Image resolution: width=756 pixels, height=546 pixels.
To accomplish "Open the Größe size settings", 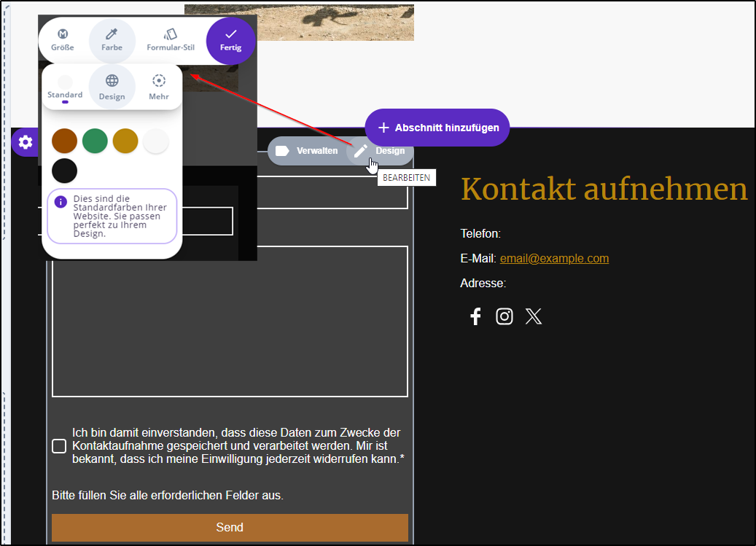I will 63,40.
